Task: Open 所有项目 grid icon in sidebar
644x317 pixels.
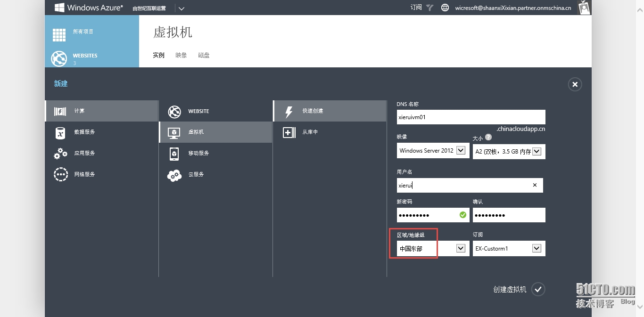Action: point(59,35)
